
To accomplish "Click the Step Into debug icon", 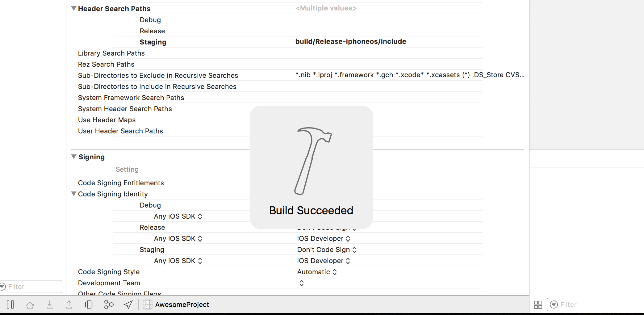I will 50,304.
